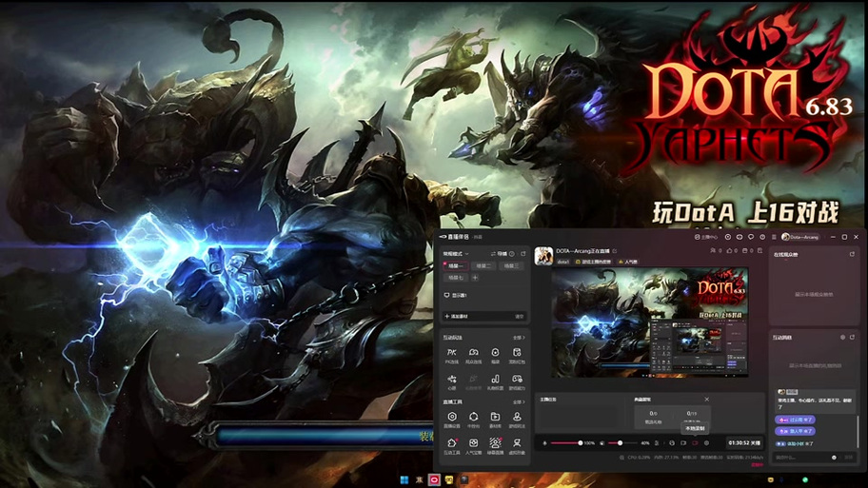Switch to scene tab 场景一
The image size is (868, 488).
point(456,265)
